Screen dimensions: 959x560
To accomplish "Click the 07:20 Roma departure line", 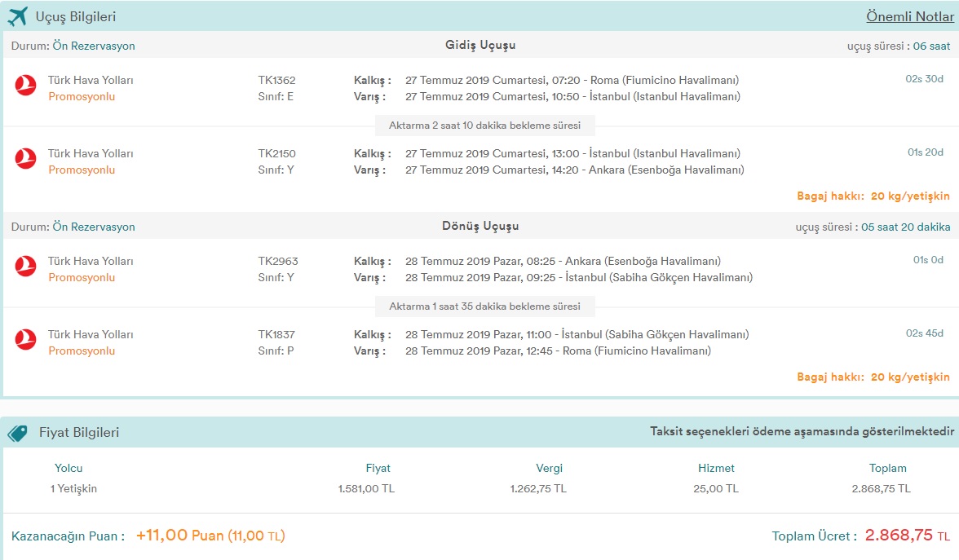I will 572,80.
